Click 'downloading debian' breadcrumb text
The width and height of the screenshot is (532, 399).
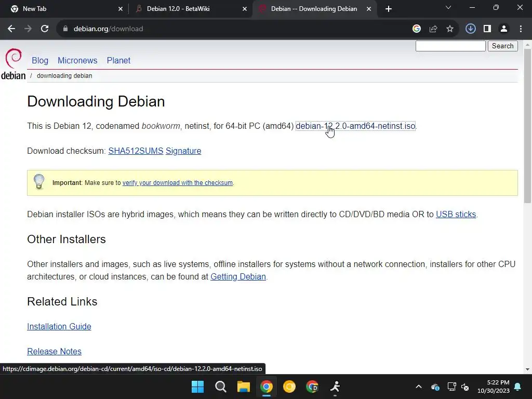[64, 76]
